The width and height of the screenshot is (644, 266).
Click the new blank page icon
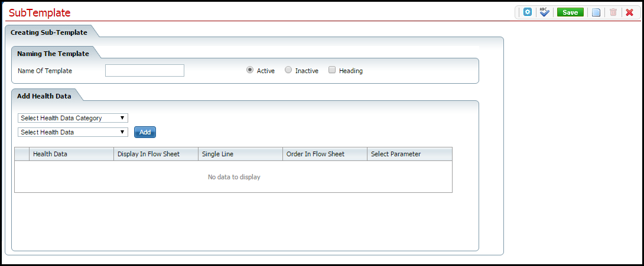(596, 12)
